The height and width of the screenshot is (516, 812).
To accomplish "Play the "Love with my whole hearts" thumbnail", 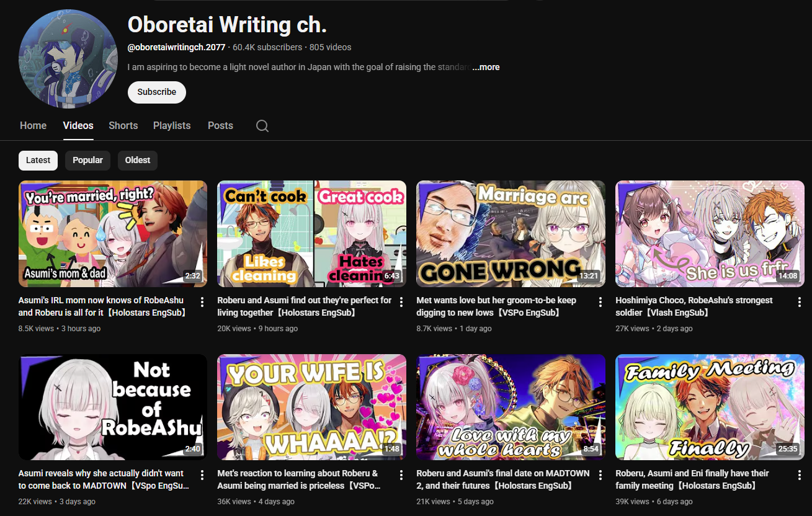I will click(x=511, y=407).
